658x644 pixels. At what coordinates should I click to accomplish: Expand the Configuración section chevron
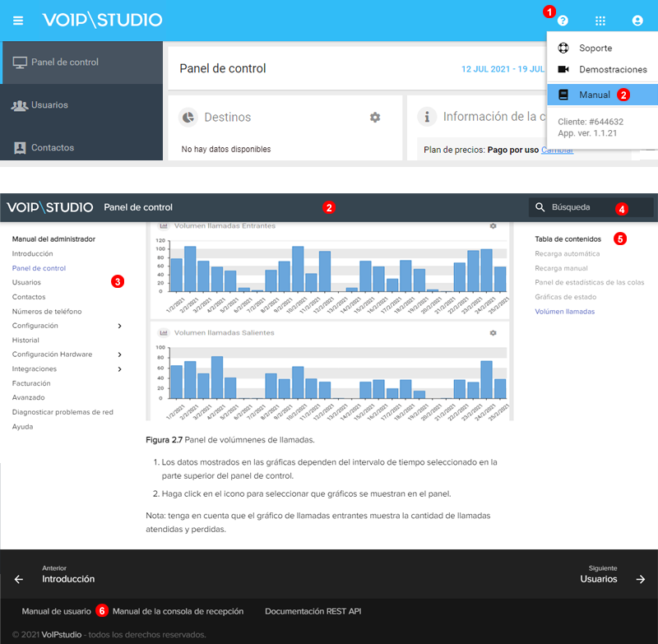(x=119, y=326)
